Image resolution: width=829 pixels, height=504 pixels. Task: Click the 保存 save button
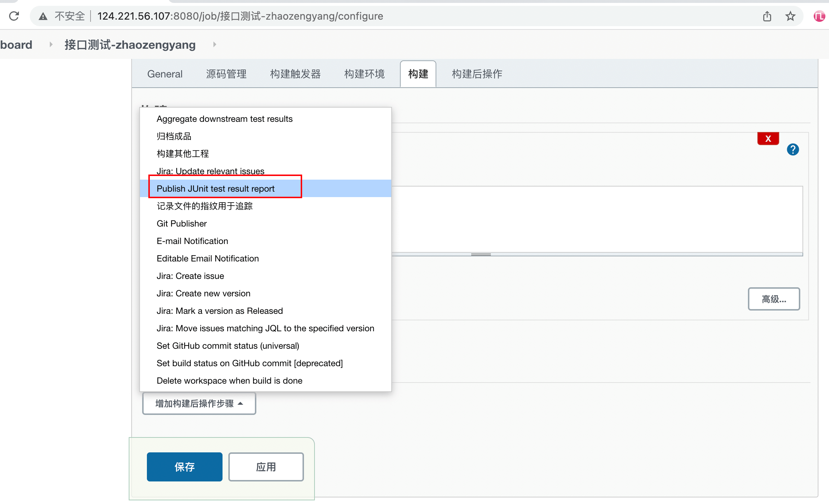click(x=184, y=467)
